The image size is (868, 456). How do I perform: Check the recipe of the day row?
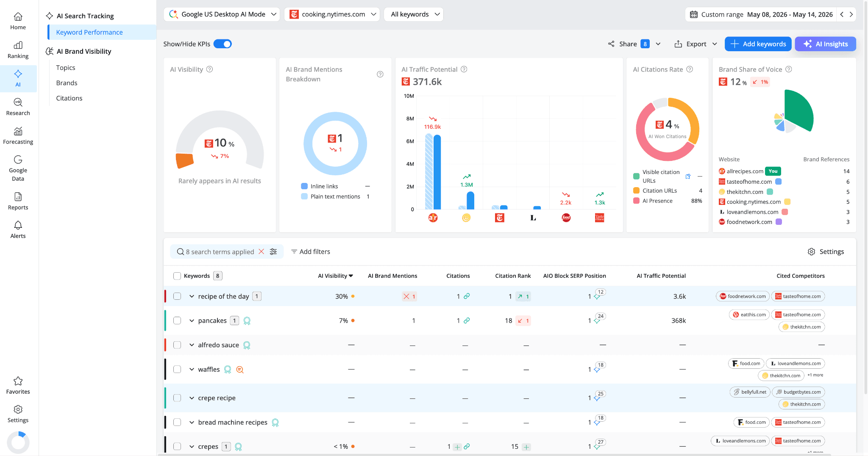[177, 296]
